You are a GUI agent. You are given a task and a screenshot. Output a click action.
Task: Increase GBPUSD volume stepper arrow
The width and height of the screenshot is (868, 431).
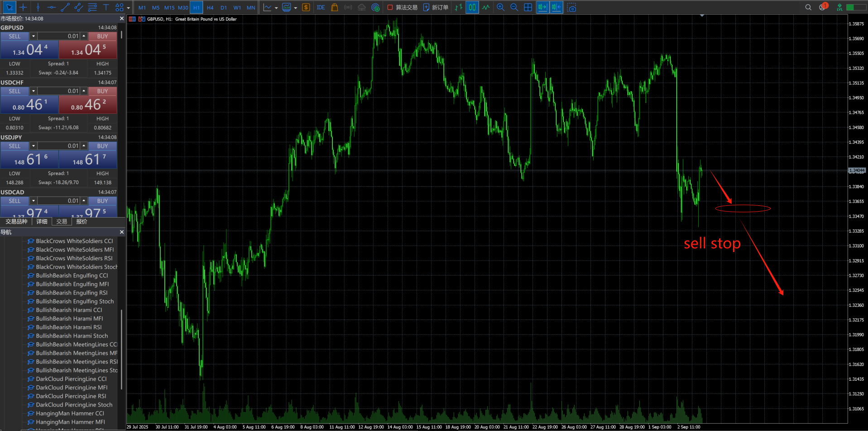click(x=84, y=36)
